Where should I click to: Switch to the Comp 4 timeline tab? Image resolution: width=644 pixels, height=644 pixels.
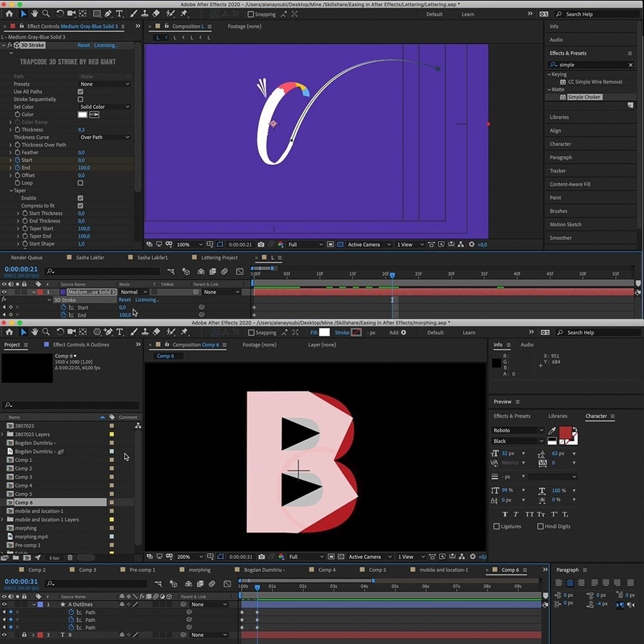tap(326, 570)
